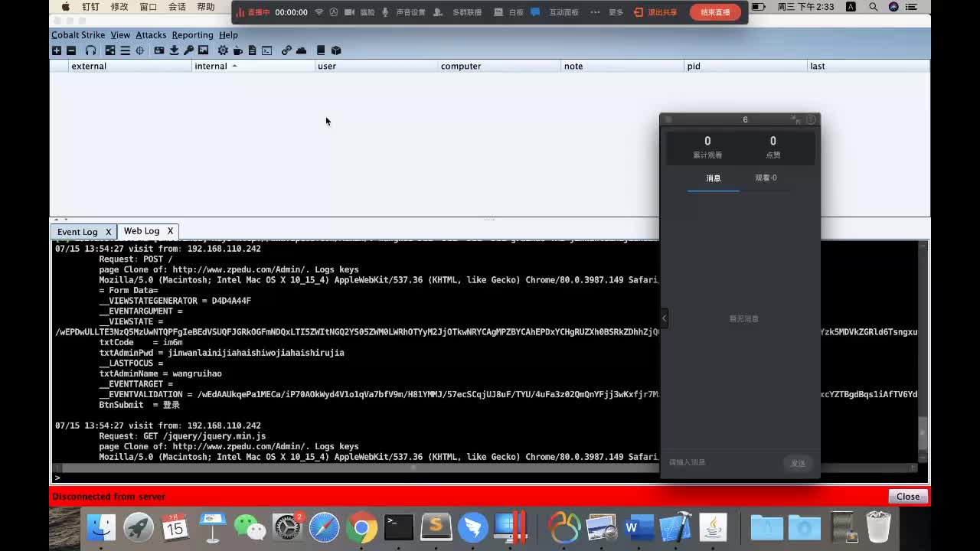Image resolution: width=980 pixels, height=551 pixels.
Task: Select the Web Log tab
Action: pyautogui.click(x=142, y=231)
